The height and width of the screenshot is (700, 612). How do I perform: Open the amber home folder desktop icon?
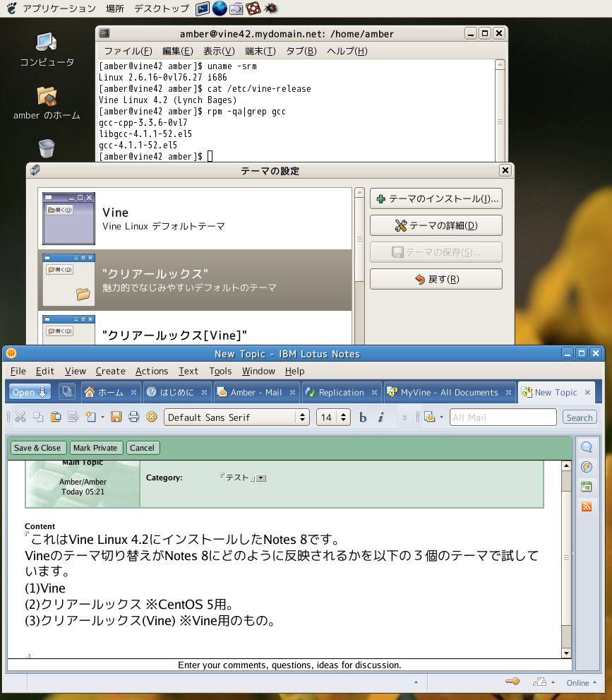click(x=47, y=103)
